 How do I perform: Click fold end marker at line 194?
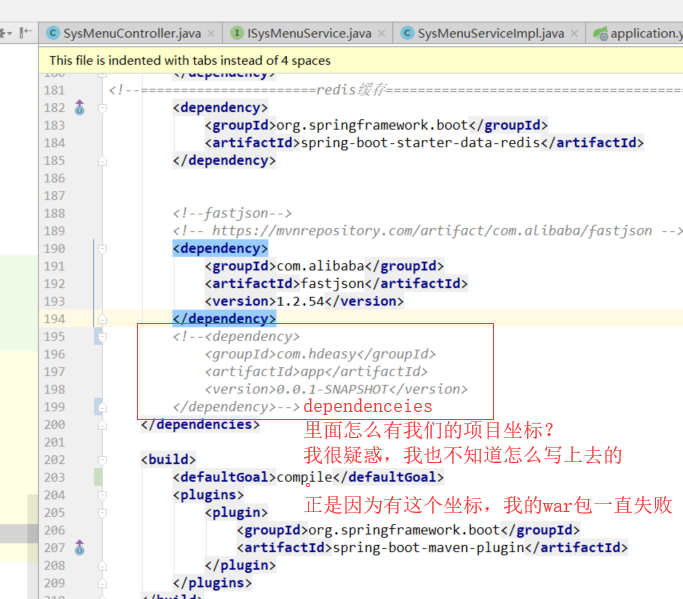[x=102, y=319]
